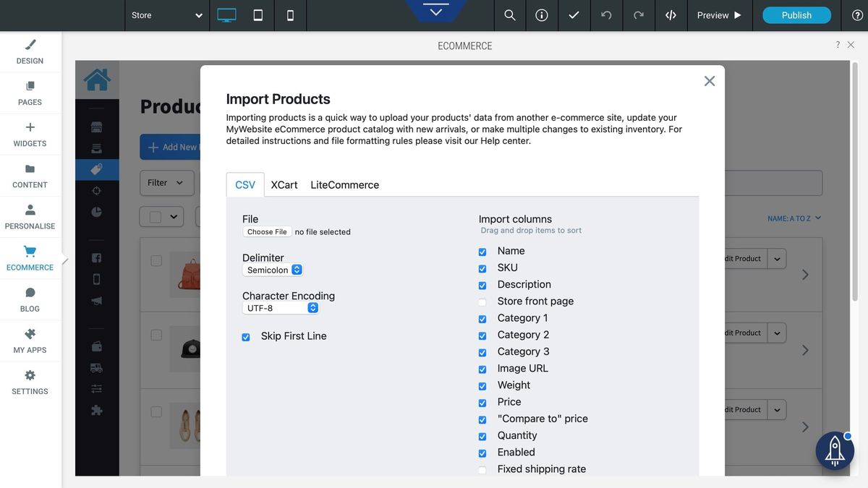The height and width of the screenshot is (488, 868).
Task: Open the developer code view icon
Action: [x=671, y=15]
